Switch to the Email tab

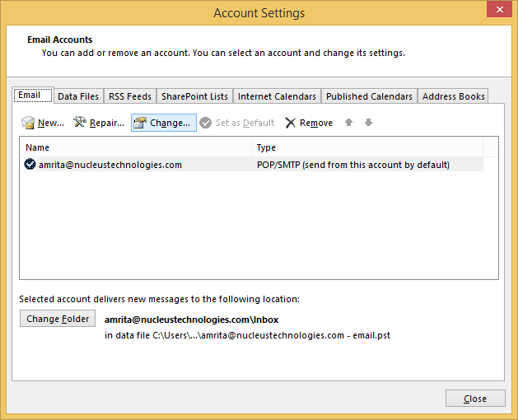[33, 96]
